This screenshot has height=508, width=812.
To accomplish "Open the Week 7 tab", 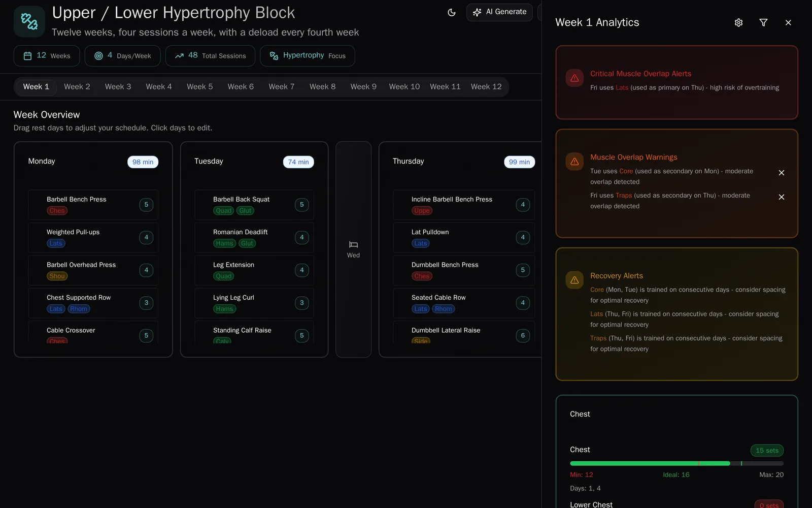I will click(282, 87).
